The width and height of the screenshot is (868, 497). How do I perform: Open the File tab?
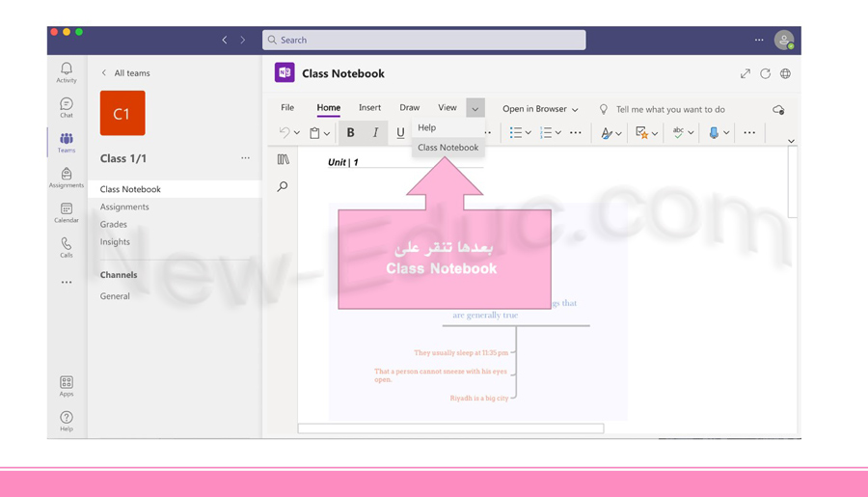click(x=287, y=107)
